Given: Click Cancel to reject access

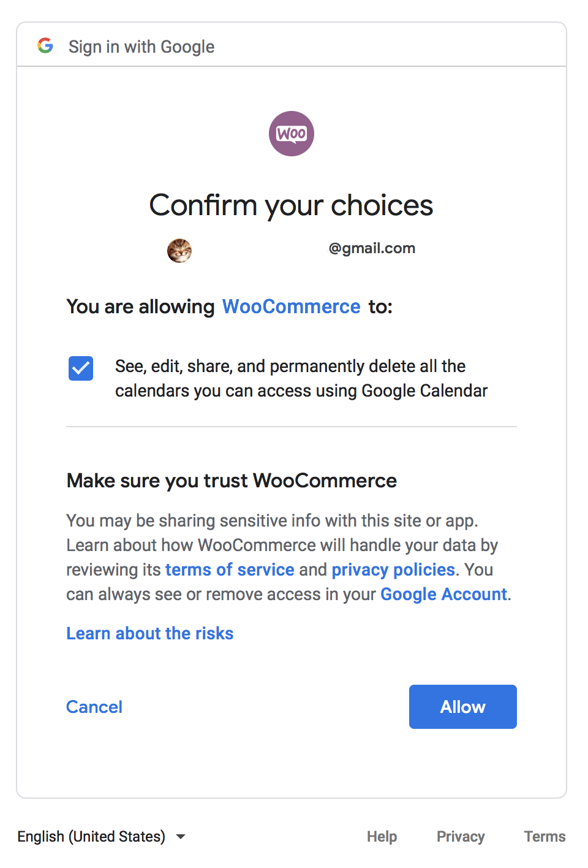Looking at the screenshot, I should coord(94,706).
